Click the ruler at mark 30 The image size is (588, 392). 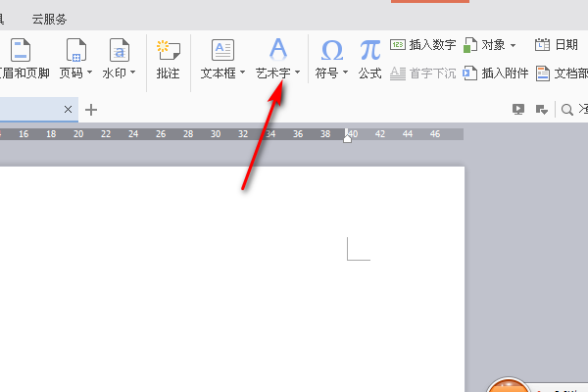[216, 134]
